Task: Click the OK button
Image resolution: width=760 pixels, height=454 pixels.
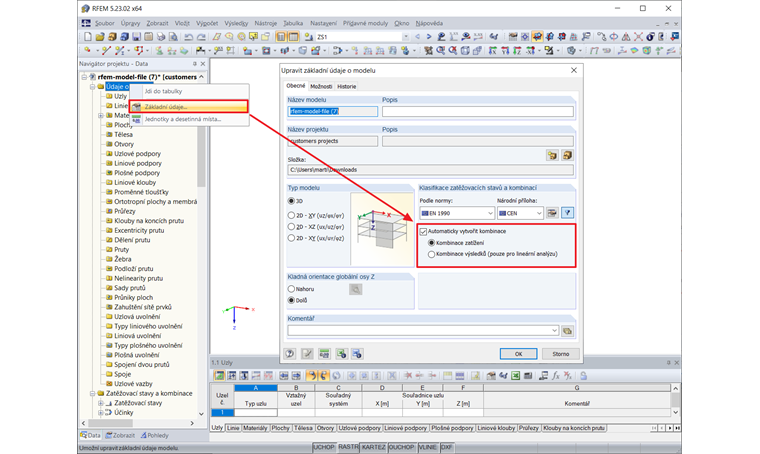Action: 518,354
